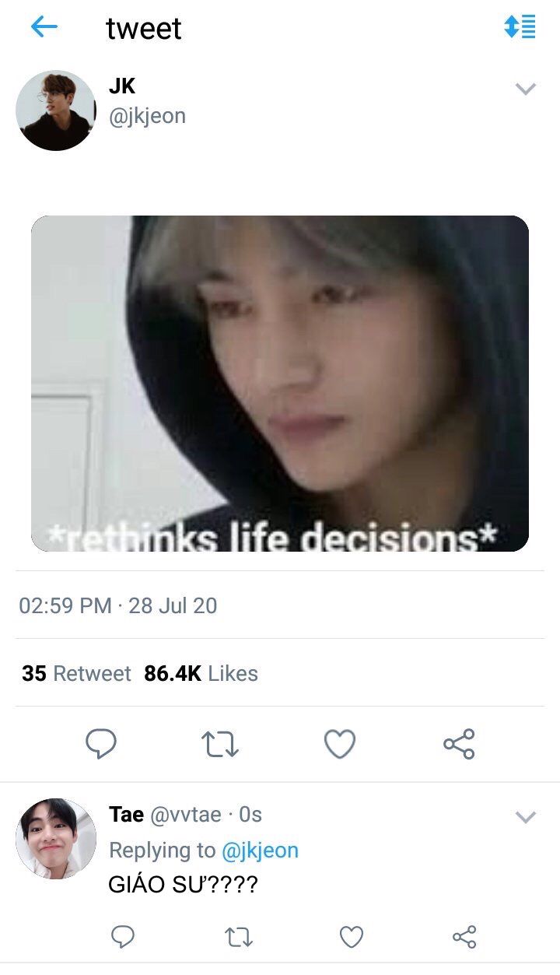
Task: Open the sort replies icon
Action: [x=520, y=26]
